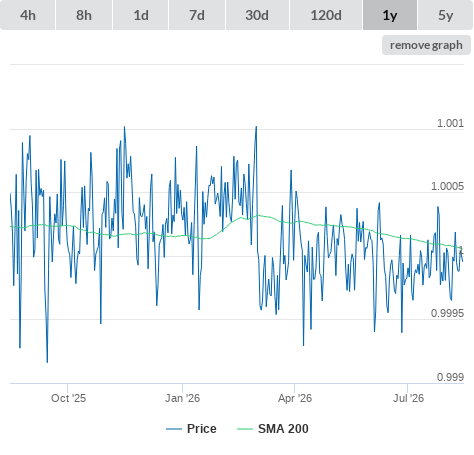This screenshot has height=455, width=474.
Task: Click the green SMA 200 legend line marker
Action: pyautogui.click(x=245, y=429)
